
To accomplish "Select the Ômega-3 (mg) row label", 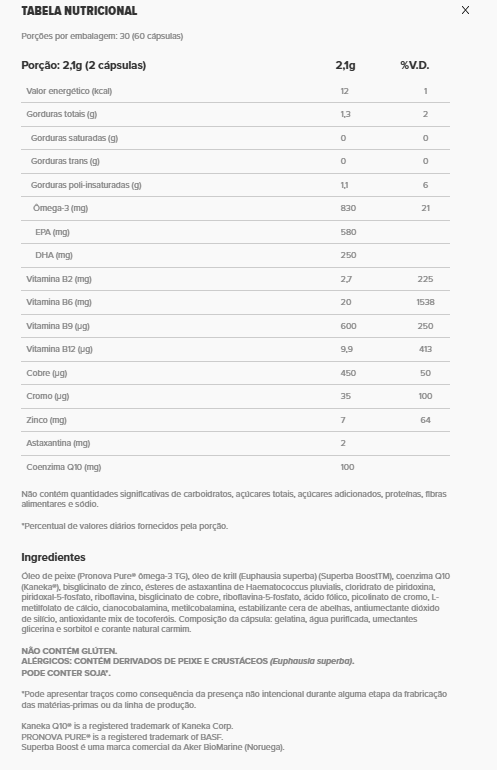I will (x=60, y=208).
